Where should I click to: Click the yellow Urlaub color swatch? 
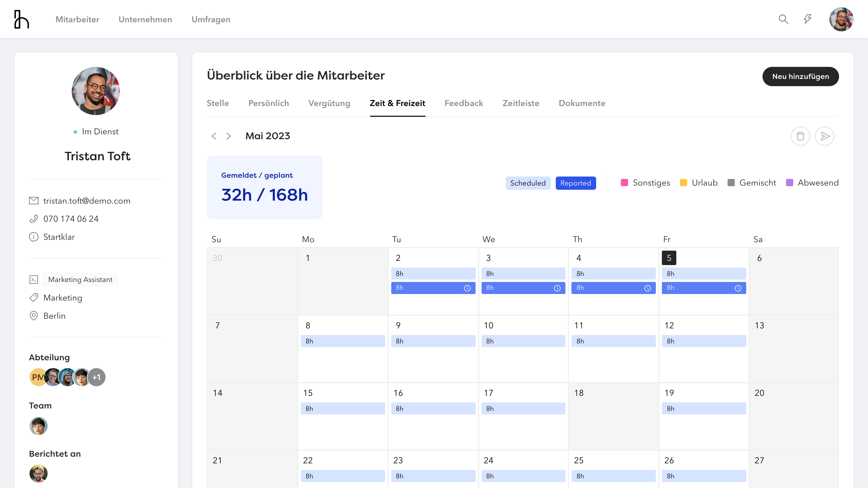coord(683,183)
